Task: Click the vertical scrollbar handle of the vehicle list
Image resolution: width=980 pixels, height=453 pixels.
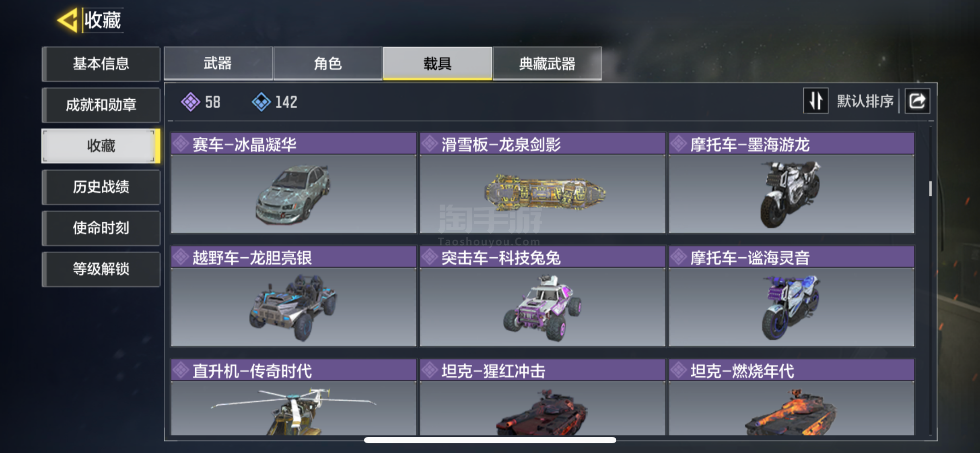Action: [931, 188]
